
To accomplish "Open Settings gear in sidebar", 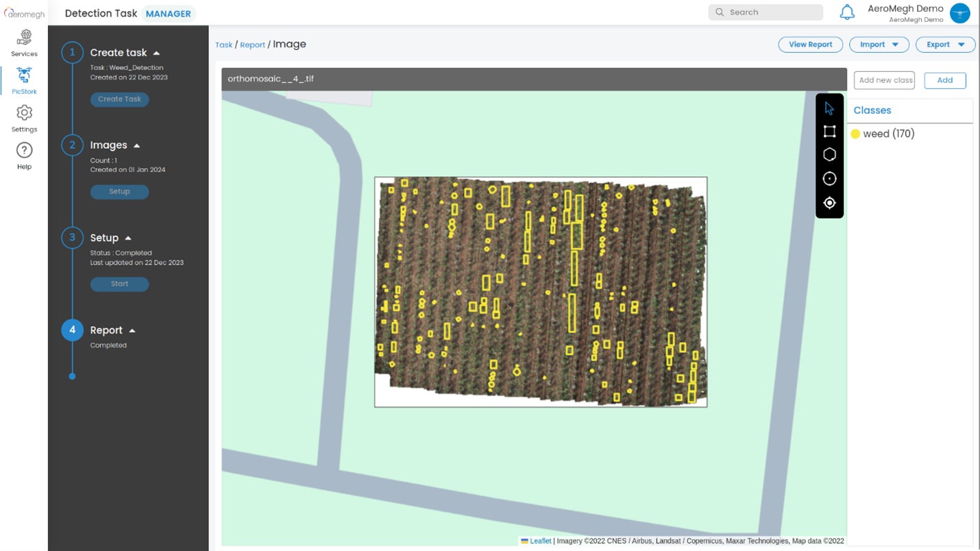I will click(x=24, y=118).
